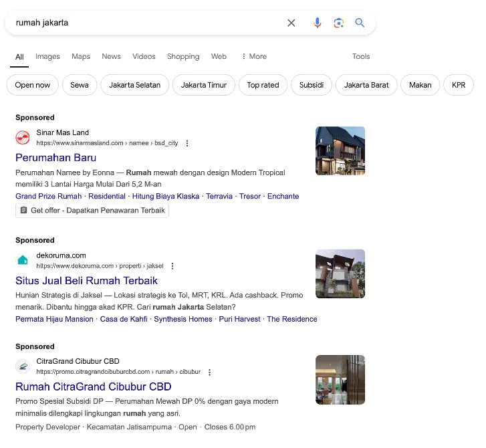Click the CitraGrand Cibubur CBD favicon
Image resolution: width=486 pixels, height=448 pixels.
[x=23, y=366]
